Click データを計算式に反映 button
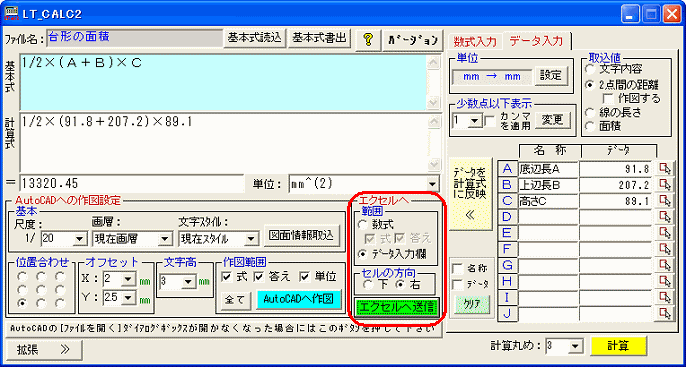687x368 pixels. tap(470, 193)
